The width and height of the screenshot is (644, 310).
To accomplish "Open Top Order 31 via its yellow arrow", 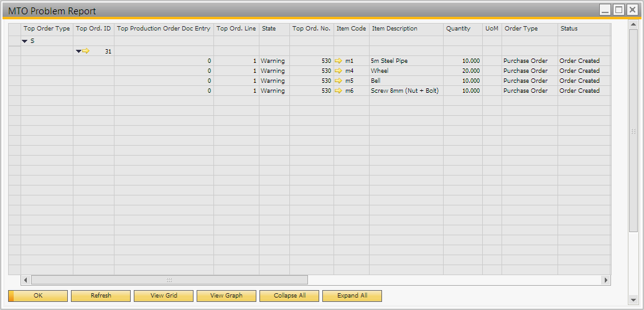I will pos(86,51).
